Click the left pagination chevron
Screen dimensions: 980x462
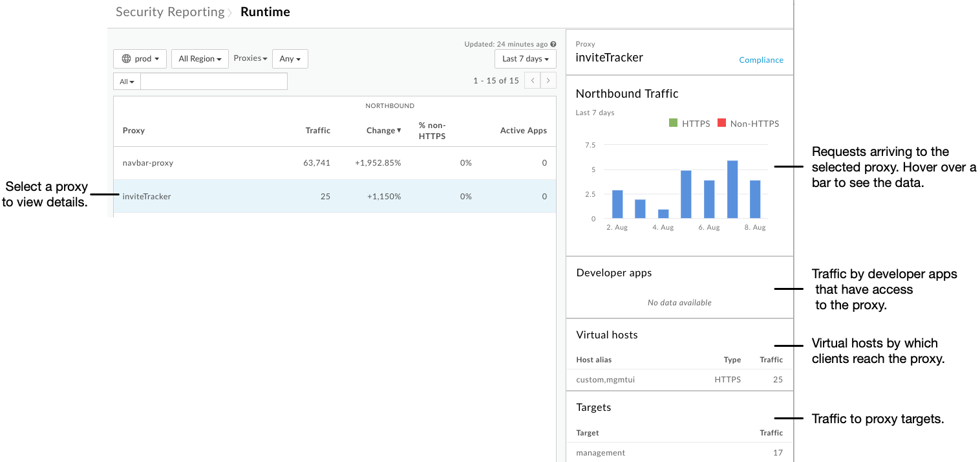(x=532, y=80)
